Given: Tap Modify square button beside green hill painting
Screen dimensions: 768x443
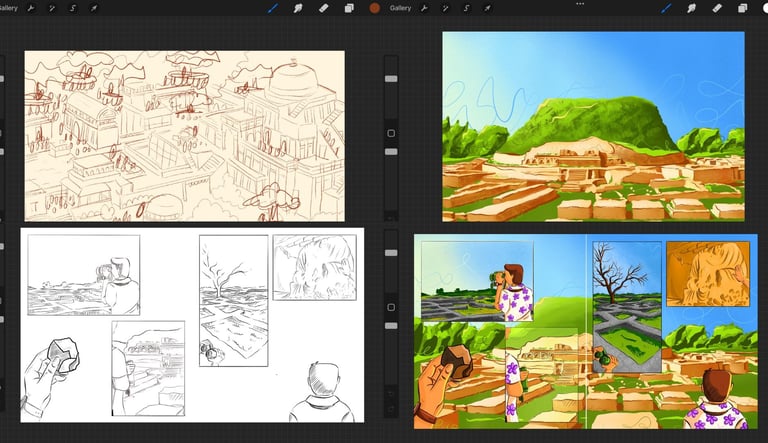Looking at the screenshot, I should pyautogui.click(x=391, y=133).
